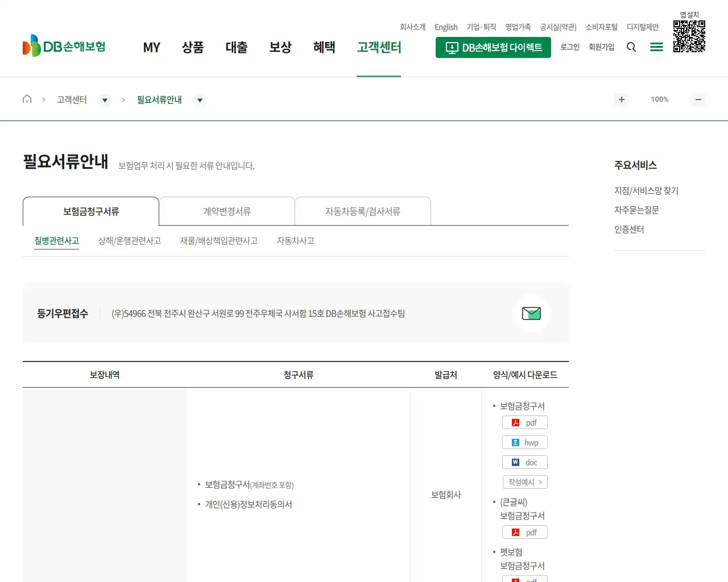
Task: Scan the 앱설치 QR code image
Action: click(x=689, y=35)
